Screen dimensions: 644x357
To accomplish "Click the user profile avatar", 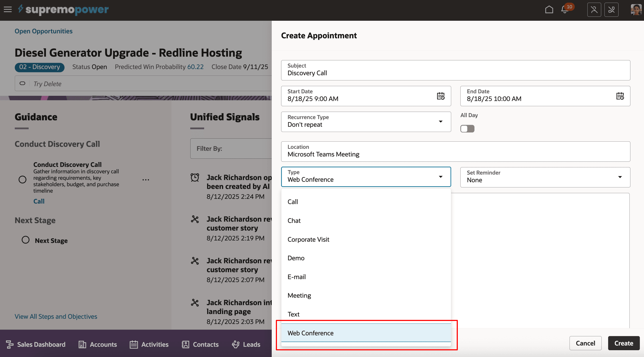I will pyautogui.click(x=636, y=9).
